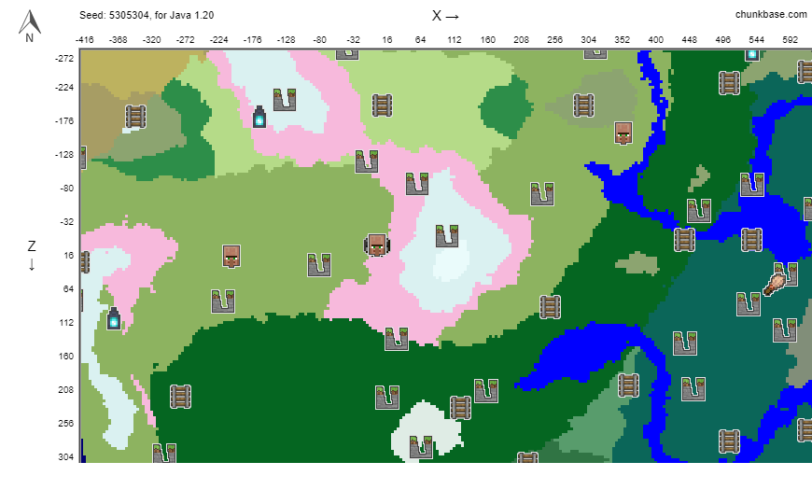Select the ravine icon near X 16, Z 219
812x504 pixels.
[387, 398]
